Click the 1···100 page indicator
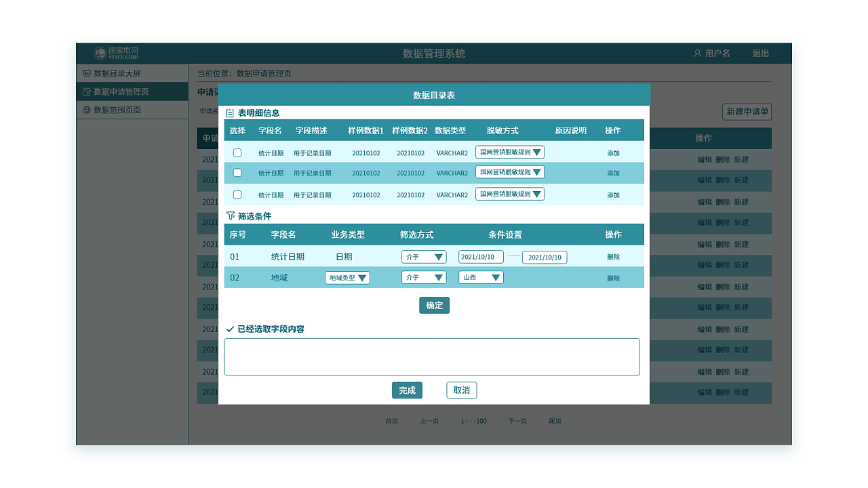The height and width of the screenshot is (488, 868). 473,421
